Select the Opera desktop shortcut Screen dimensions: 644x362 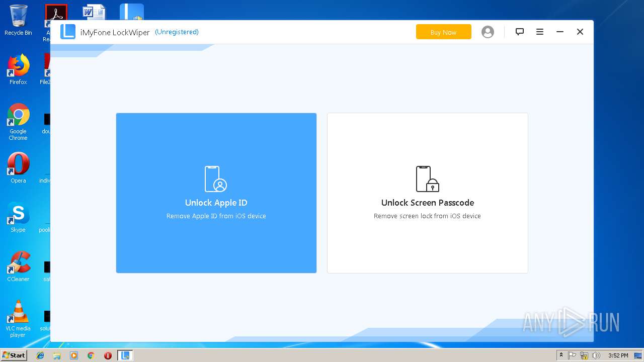(x=18, y=168)
